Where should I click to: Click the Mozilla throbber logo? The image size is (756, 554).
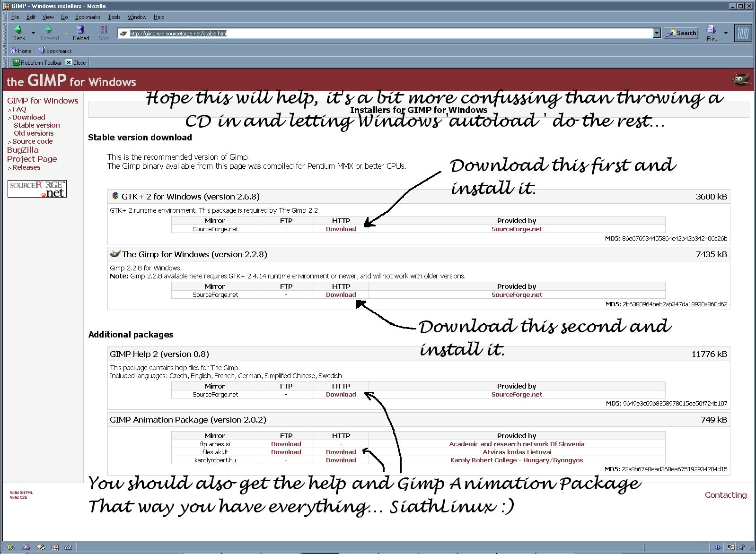pos(742,33)
